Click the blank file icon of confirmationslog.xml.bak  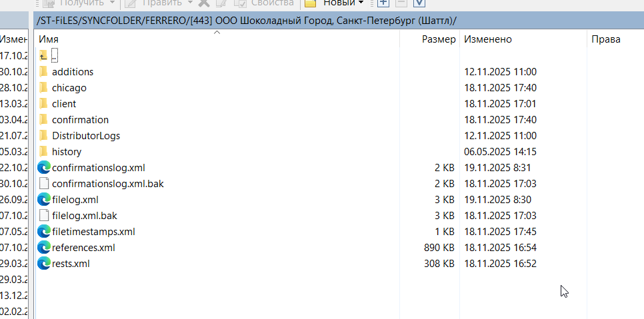coord(44,183)
